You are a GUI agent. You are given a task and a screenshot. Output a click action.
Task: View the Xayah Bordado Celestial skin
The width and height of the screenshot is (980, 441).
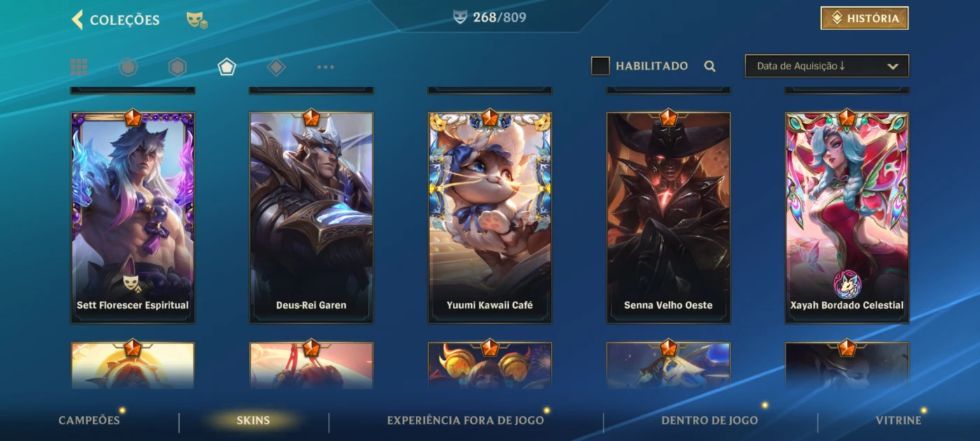pyautogui.click(x=847, y=217)
